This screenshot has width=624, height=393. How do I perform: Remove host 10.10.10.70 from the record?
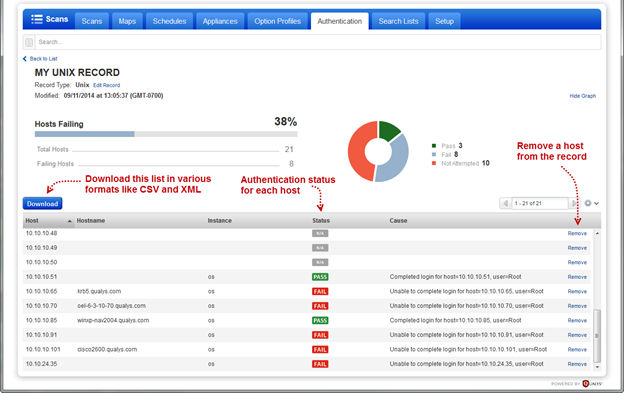(x=577, y=306)
